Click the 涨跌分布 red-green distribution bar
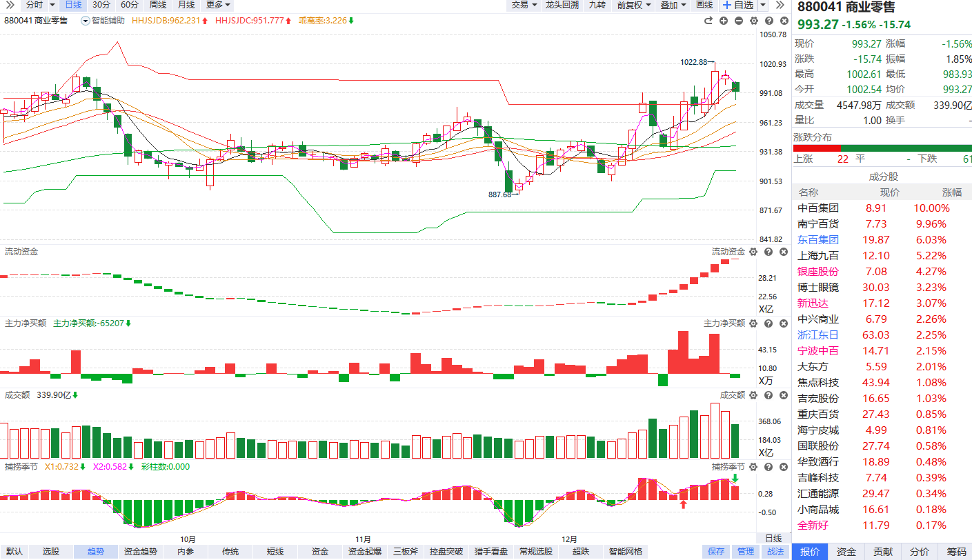Image resolution: width=972 pixels, height=560 pixels. coord(882,148)
